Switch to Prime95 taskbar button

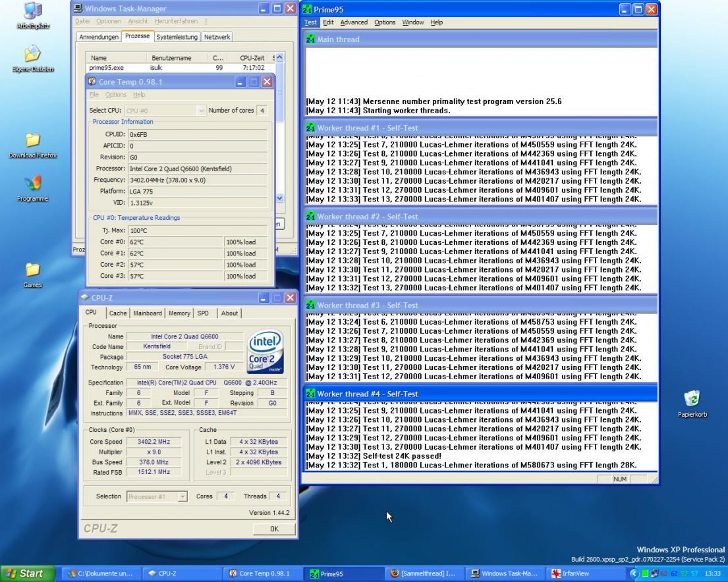[345, 573]
